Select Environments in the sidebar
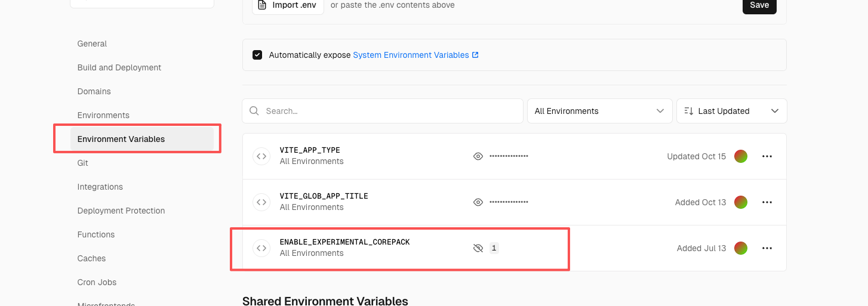Screen dimensions: 868x306 coord(103,115)
